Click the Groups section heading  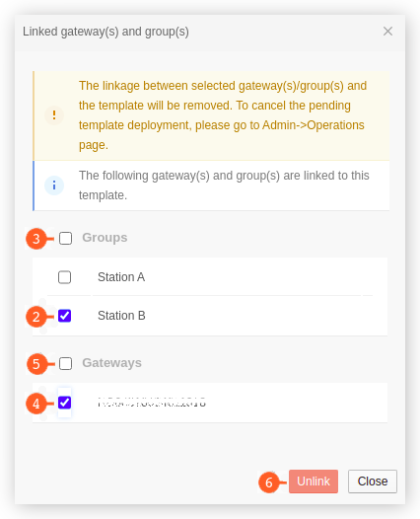[105, 238]
